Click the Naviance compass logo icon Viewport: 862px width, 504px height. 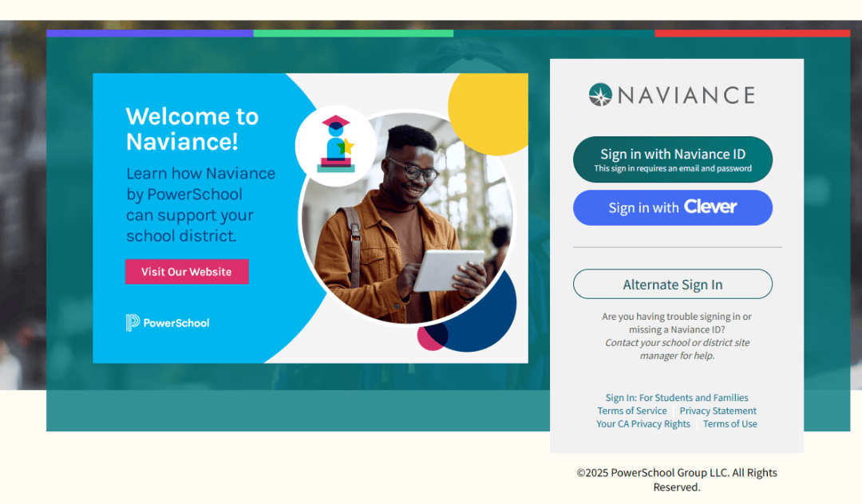tap(600, 95)
